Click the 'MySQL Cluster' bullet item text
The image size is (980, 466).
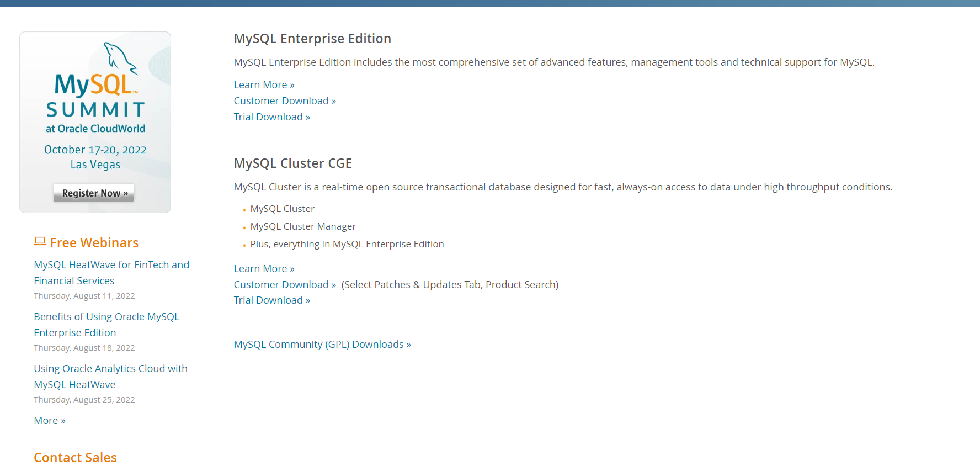tap(282, 209)
